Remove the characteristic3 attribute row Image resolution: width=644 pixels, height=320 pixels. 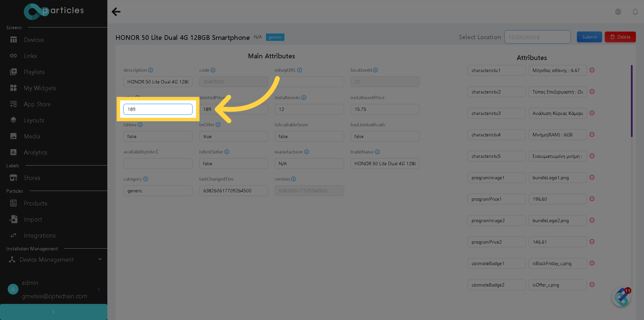(x=592, y=113)
